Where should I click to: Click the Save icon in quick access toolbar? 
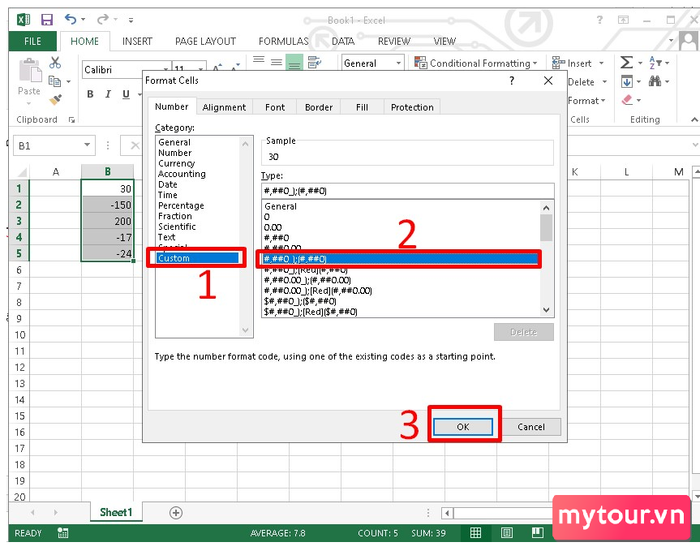pyautogui.click(x=47, y=20)
